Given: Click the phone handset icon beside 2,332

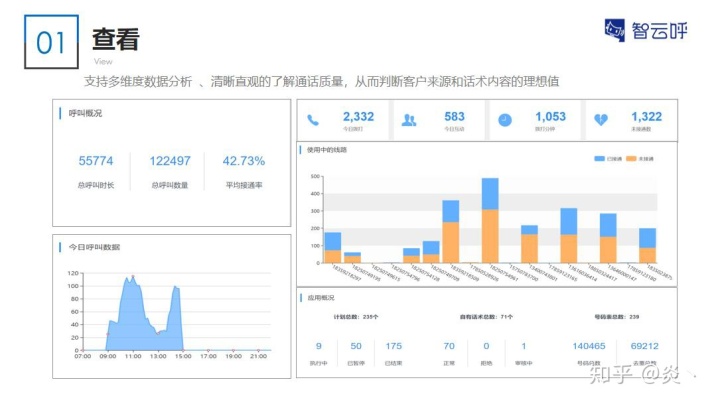Looking at the screenshot, I should pos(313,120).
